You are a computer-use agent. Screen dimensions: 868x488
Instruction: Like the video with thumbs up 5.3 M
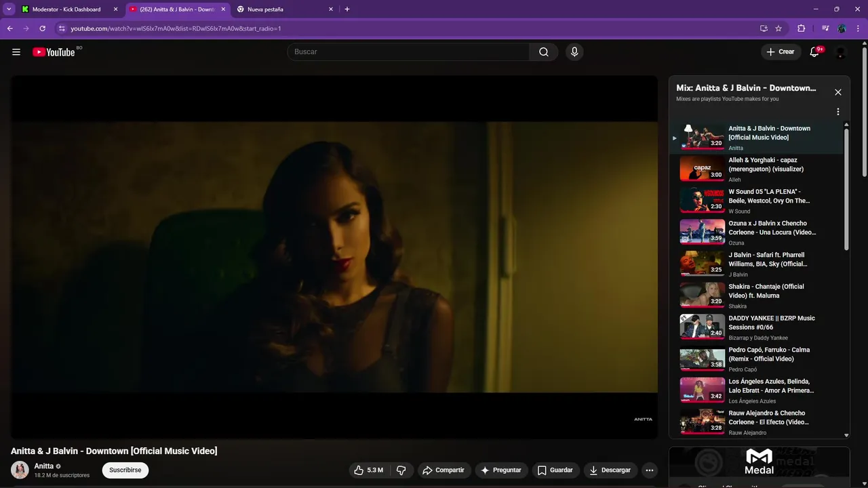(370, 470)
